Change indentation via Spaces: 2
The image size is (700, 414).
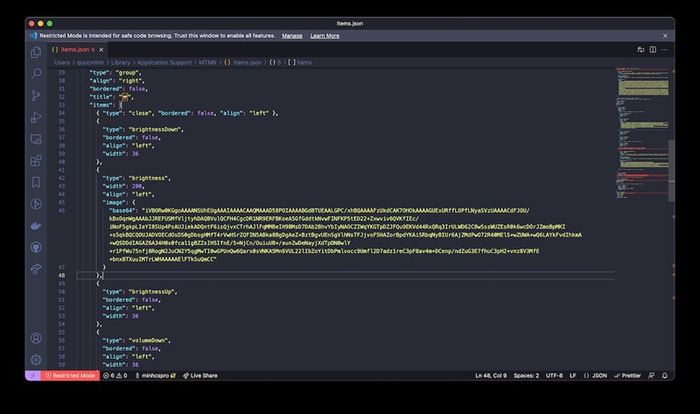pyautogui.click(x=526, y=376)
